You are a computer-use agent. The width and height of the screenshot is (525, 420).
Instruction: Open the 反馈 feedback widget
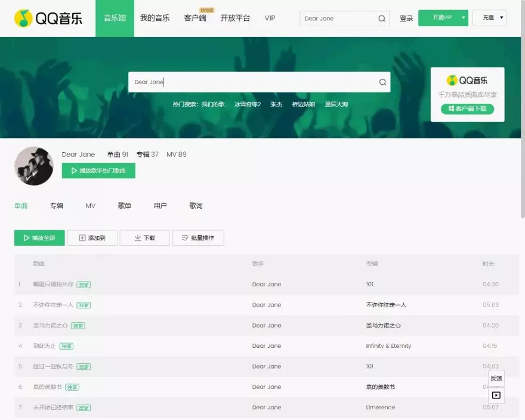tap(496, 378)
